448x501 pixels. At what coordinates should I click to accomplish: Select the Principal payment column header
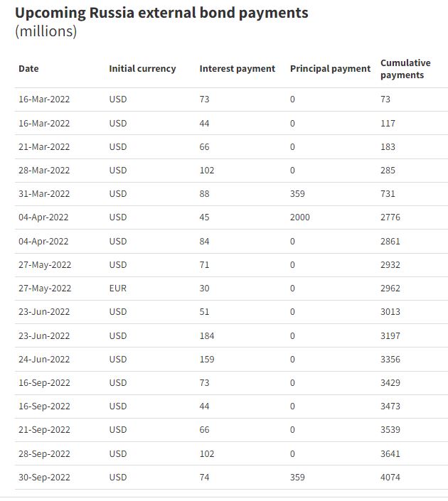tap(330, 69)
